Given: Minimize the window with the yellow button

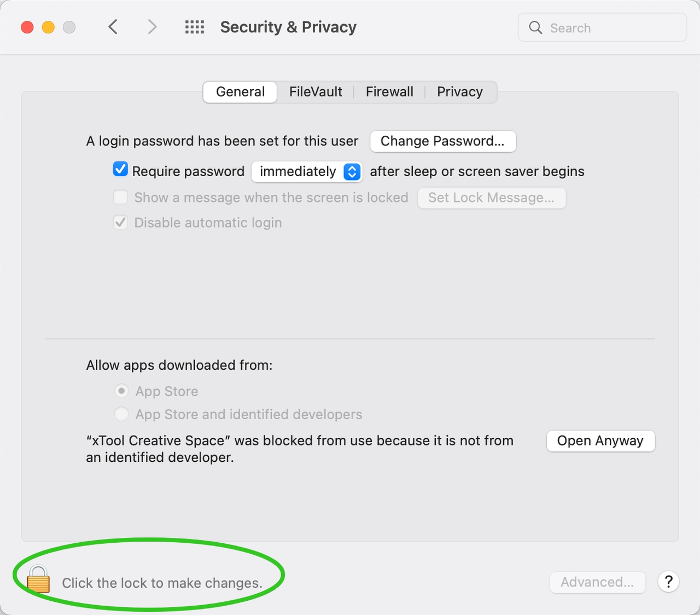Looking at the screenshot, I should (x=48, y=27).
